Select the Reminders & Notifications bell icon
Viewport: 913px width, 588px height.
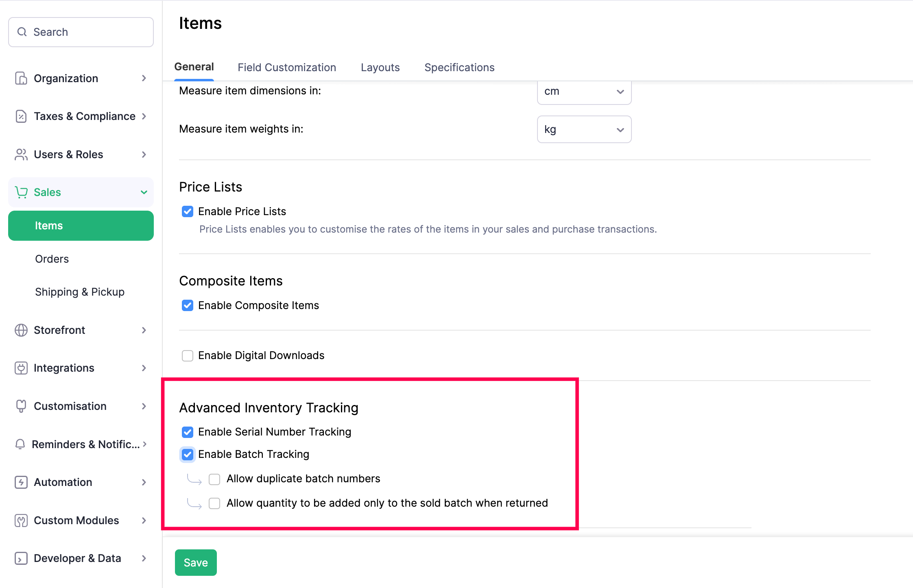[21, 444]
